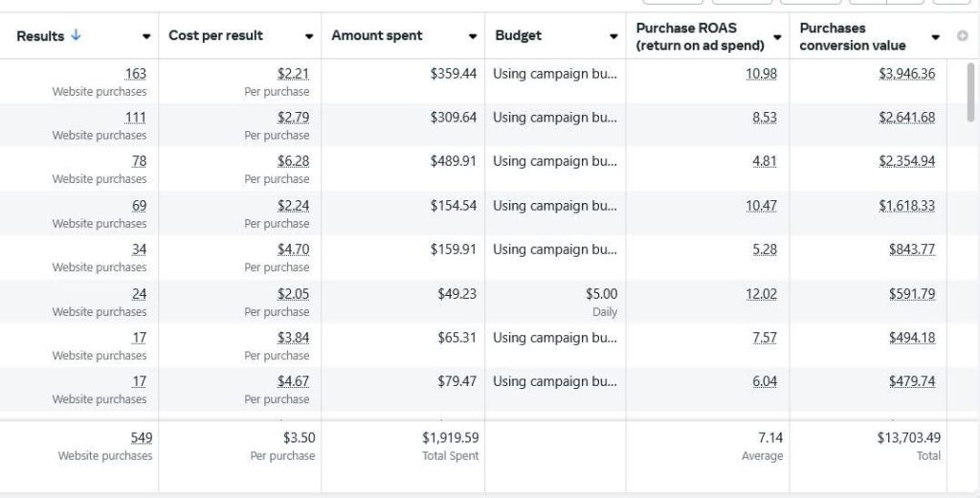Open the $2.21 cost per purchase value

pos(293,74)
